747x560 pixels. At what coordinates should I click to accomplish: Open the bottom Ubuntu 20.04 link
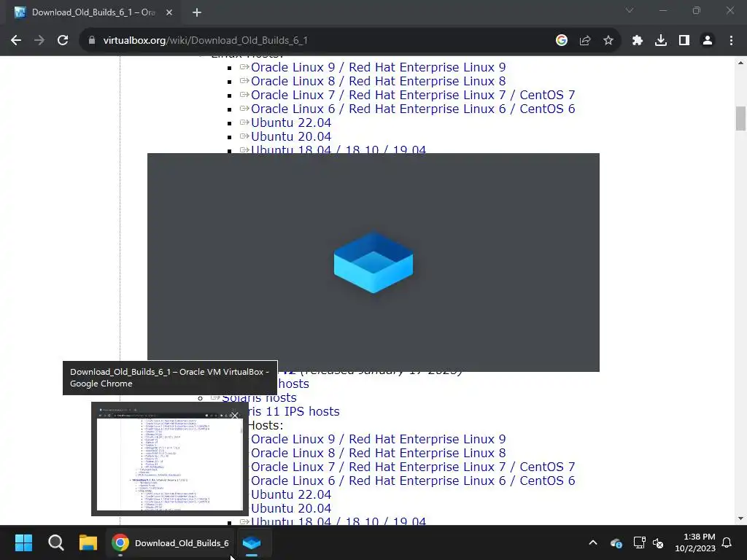(x=291, y=508)
